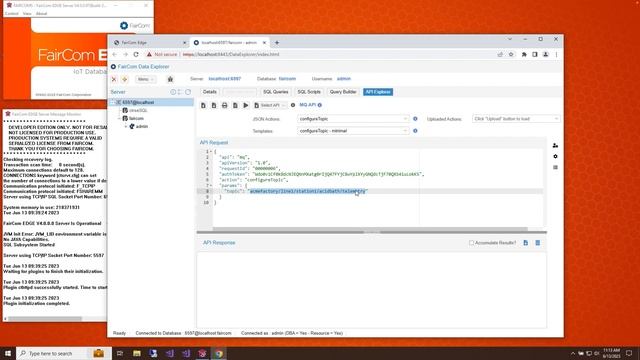This screenshot has width=640, height=360.
Task: Click the home icon in Data Explorer toolbar
Action: pyautogui.click(x=170, y=79)
